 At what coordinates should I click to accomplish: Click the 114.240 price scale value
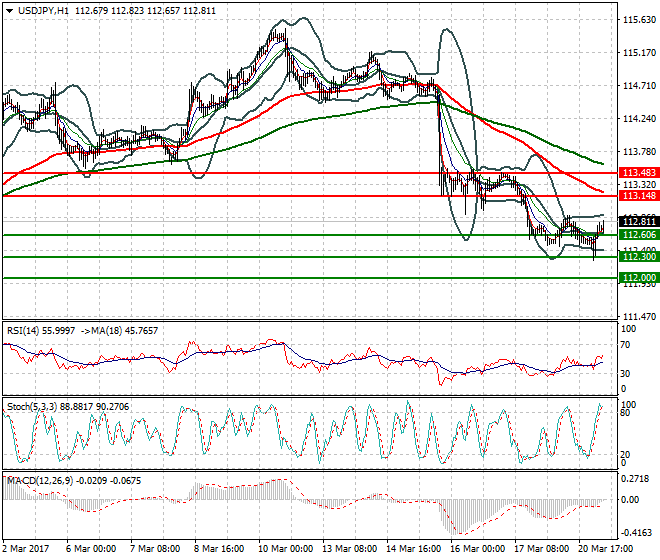(639, 119)
